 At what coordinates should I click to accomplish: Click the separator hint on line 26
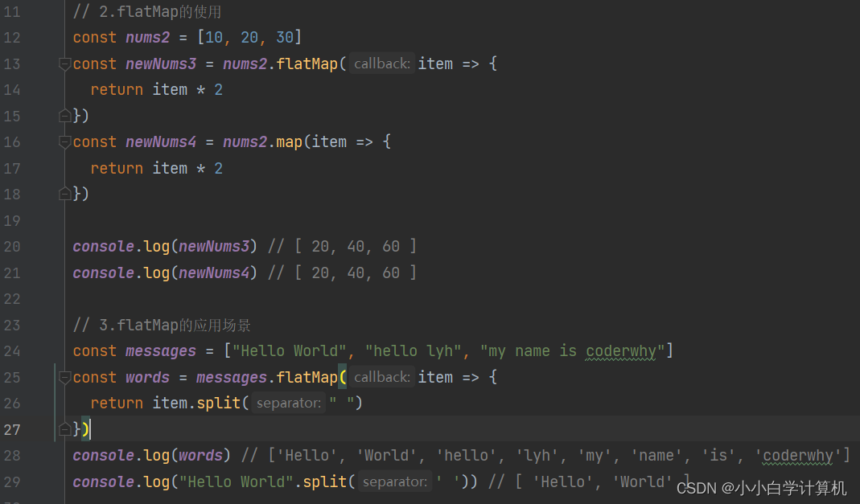[x=289, y=404]
